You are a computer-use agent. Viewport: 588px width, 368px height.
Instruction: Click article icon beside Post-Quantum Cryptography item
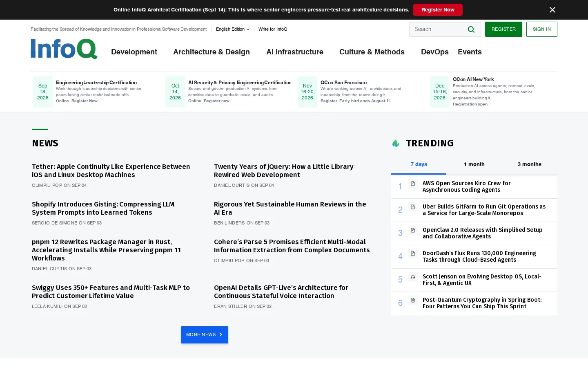[413, 300]
